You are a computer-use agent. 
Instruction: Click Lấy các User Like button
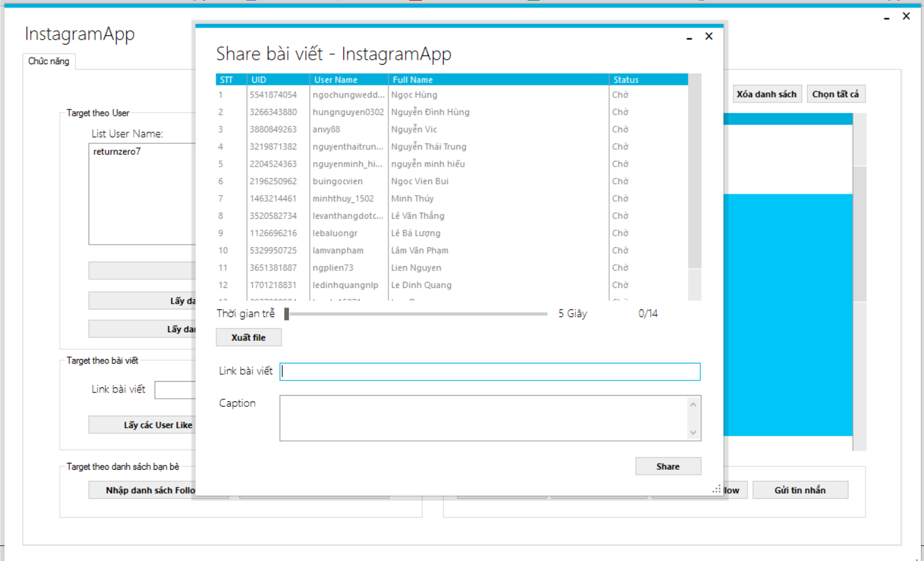click(x=142, y=425)
